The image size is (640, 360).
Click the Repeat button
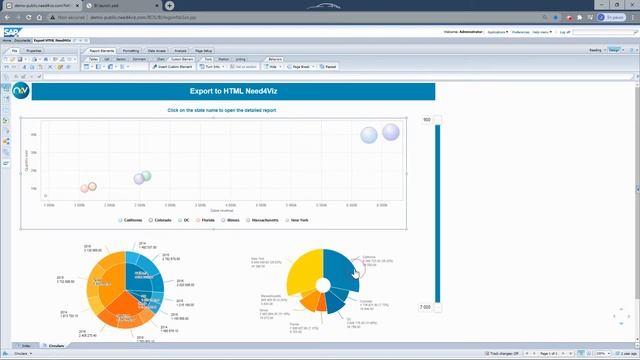click(328, 67)
